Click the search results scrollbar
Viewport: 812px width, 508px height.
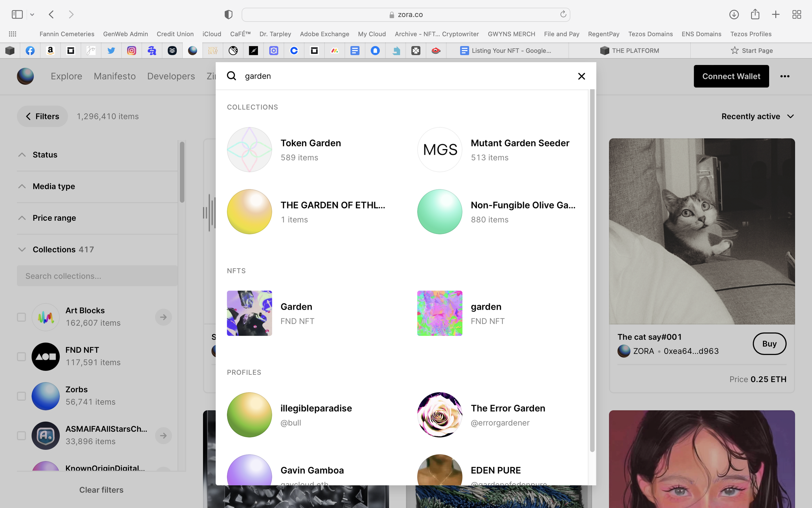click(592, 269)
